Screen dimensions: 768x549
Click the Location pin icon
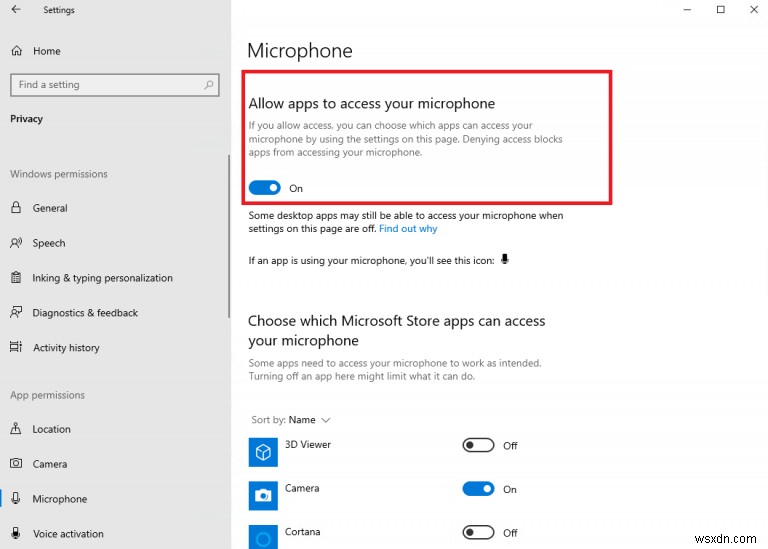pyautogui.click(x=16, y=428)
